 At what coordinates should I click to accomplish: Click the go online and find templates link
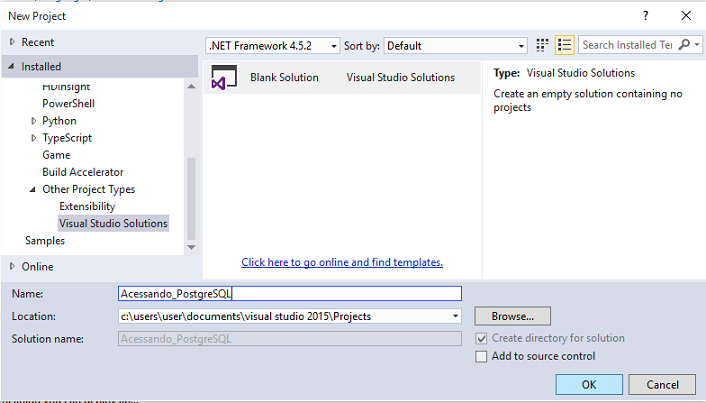point(342,262)
